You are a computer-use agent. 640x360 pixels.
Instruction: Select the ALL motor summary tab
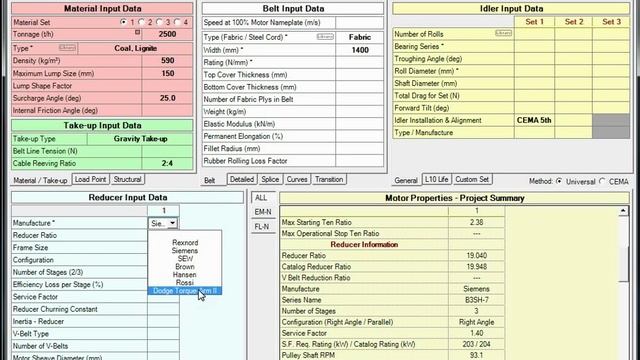point(262,198)
